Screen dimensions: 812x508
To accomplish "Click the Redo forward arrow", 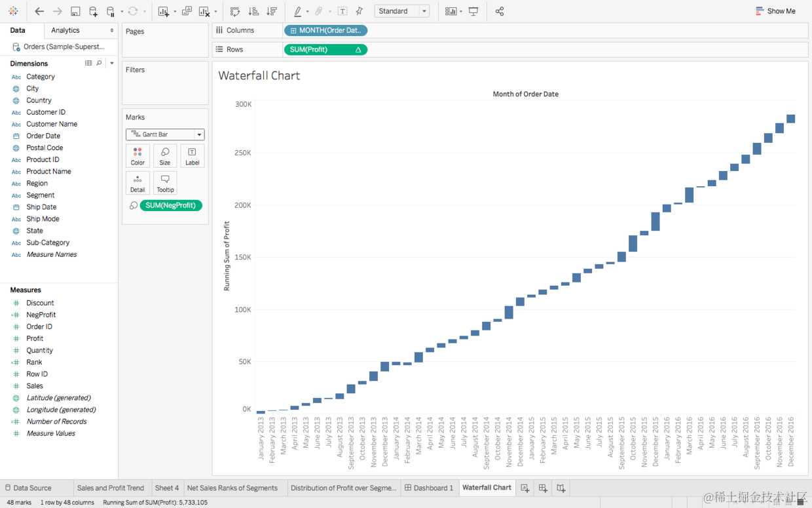I will (58, 11).
